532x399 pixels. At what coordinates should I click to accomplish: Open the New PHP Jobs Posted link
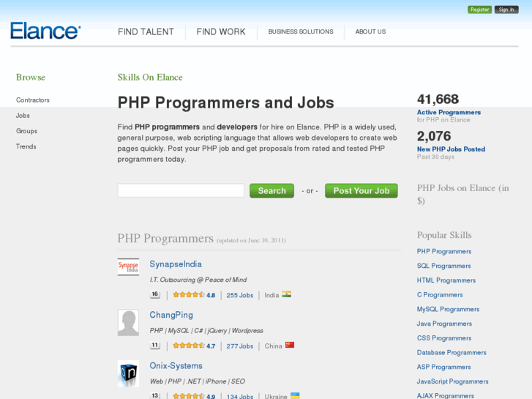[x=451, y=149]
